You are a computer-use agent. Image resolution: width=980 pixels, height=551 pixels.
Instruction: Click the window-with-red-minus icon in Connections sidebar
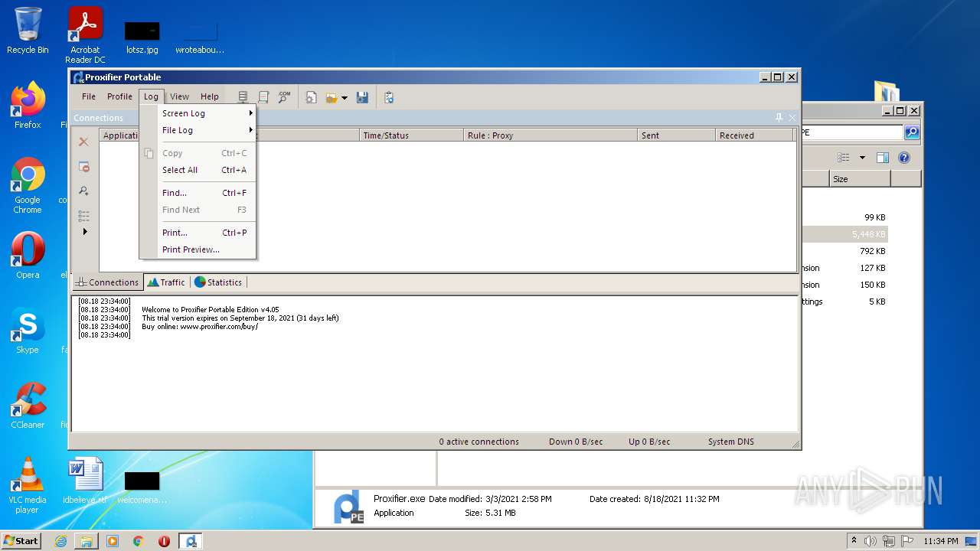[x=84, y=166]
